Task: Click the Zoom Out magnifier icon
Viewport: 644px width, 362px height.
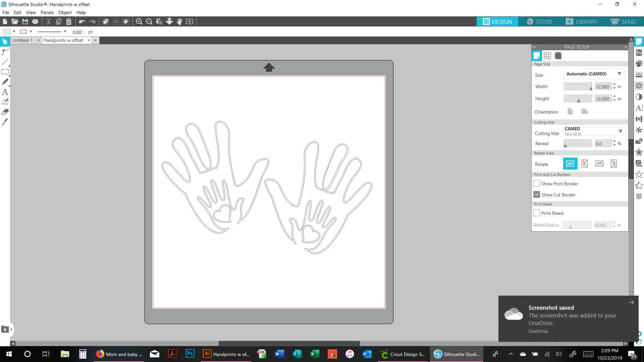Action: tap(149, 21)
